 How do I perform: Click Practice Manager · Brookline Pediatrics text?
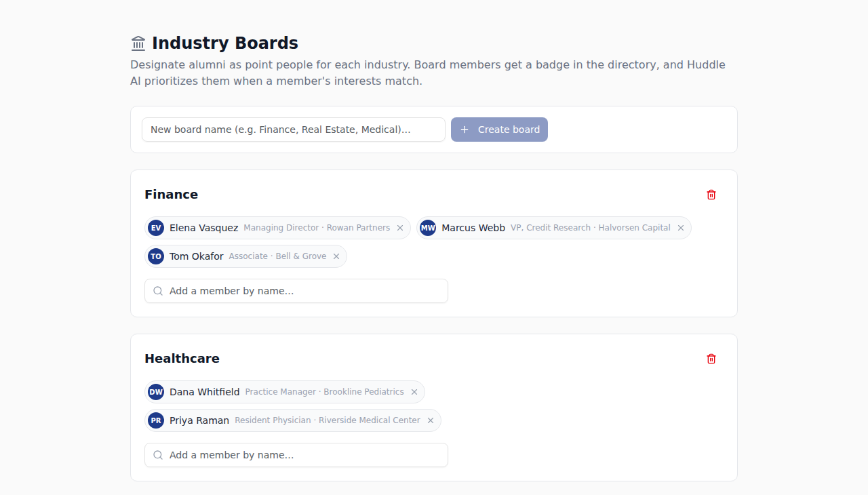[325, 392]
